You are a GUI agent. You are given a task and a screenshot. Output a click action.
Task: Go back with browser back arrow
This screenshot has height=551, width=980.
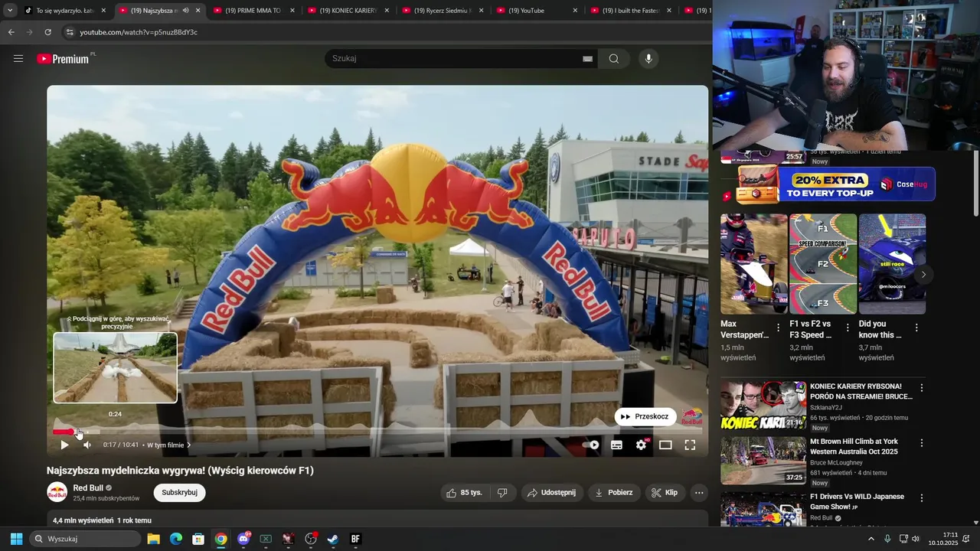(11, 32)
